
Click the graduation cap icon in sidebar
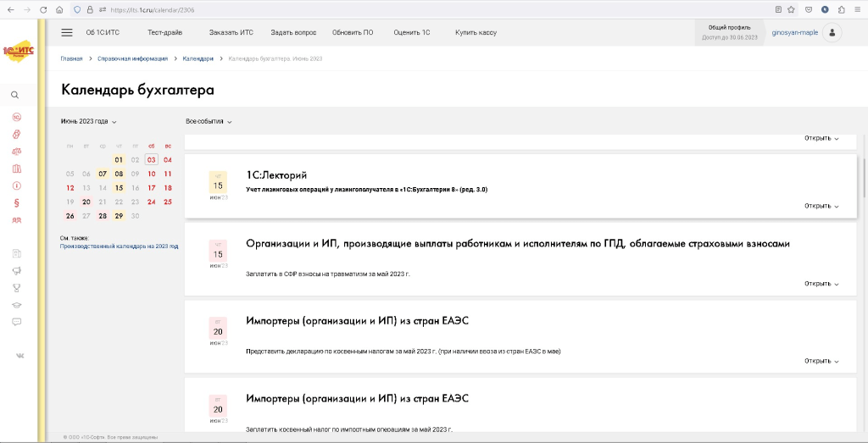pyautogui.click(x=16, y=304)
